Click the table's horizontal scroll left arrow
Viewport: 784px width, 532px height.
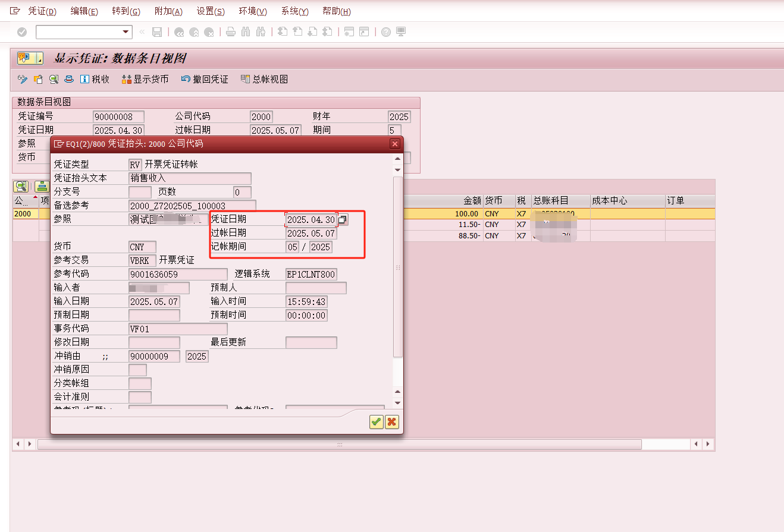pos(18,444)
